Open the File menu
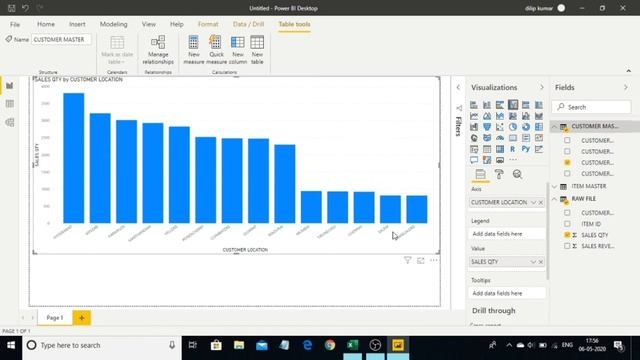 pos(15,24)
